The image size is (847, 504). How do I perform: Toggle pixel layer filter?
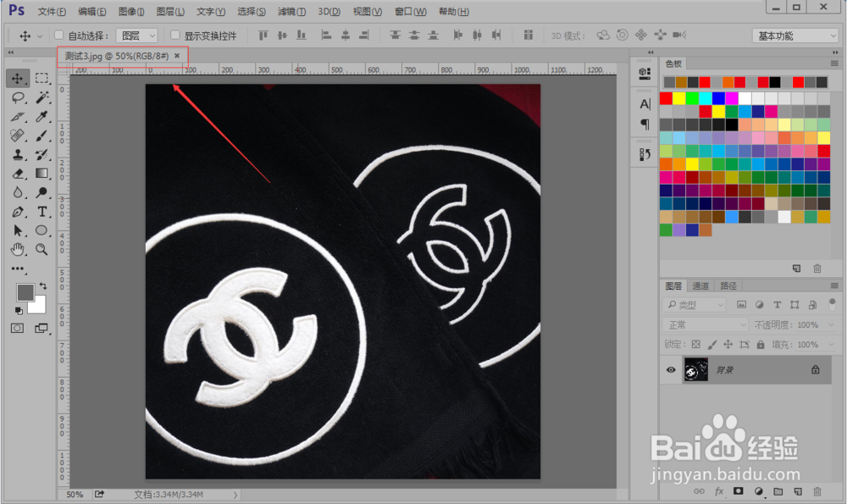pos(742,305)
